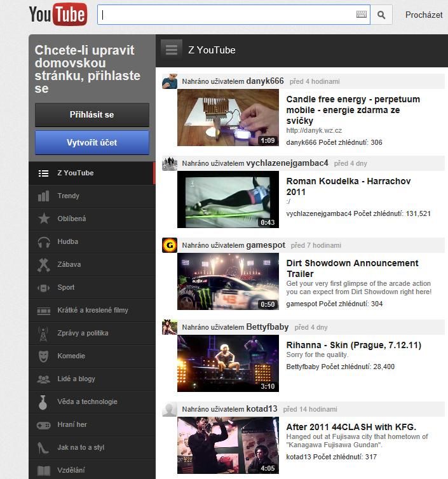Viewport: 448px width, 479px height.
Task: Click the Oblíbená star icon
Action: click(x=44, y=219)
